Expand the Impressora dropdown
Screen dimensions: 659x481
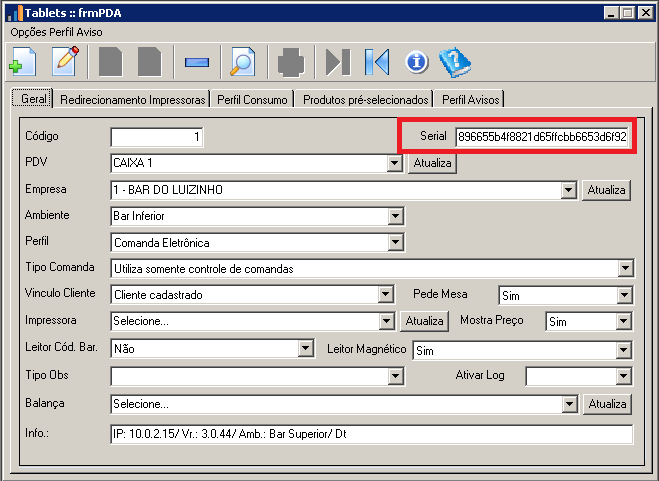tap(386, 321)
